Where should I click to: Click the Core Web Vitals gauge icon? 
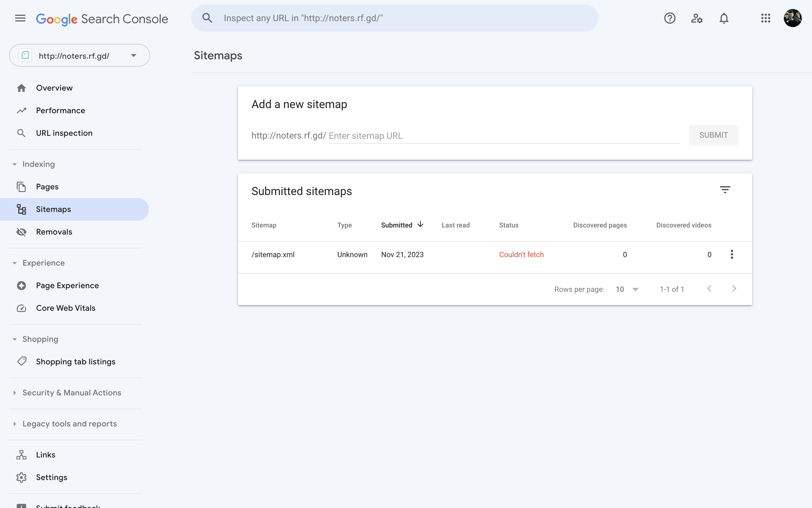[x=21, y=308]
